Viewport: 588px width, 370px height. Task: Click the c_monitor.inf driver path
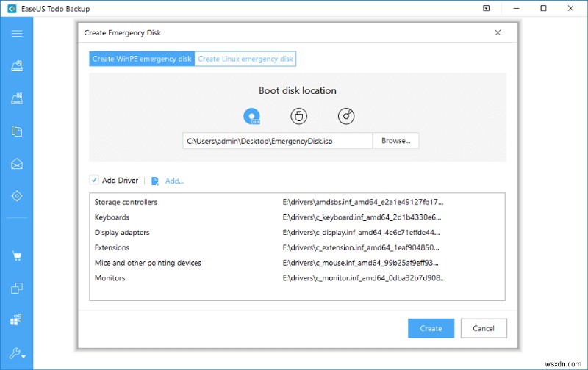coord(364,278)
